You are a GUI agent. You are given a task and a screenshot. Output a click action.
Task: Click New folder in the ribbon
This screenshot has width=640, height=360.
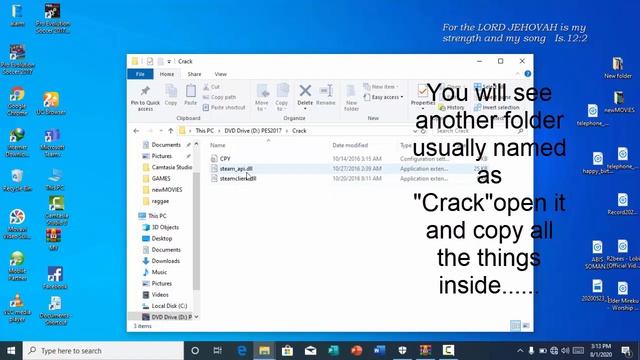[351, 98]
